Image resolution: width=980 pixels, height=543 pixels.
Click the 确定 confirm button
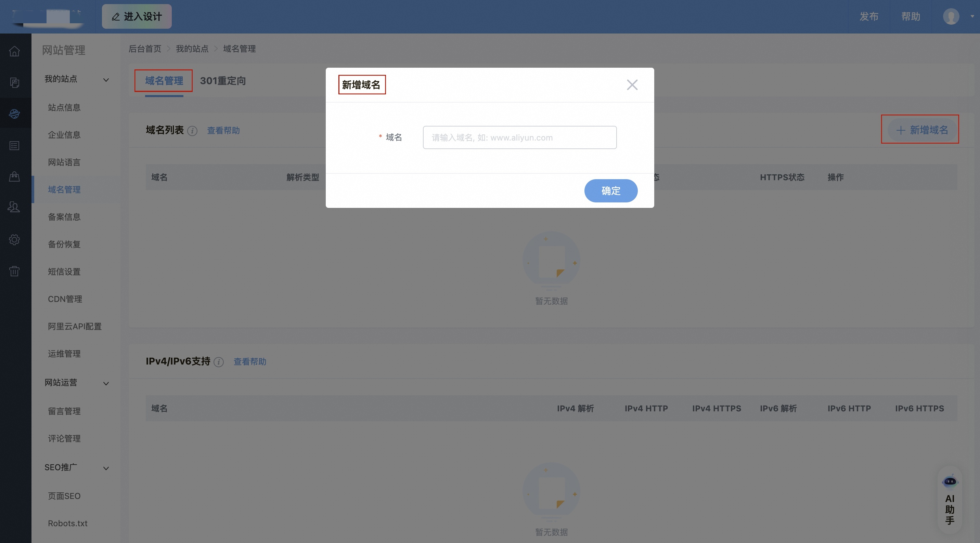pos(610,190)
